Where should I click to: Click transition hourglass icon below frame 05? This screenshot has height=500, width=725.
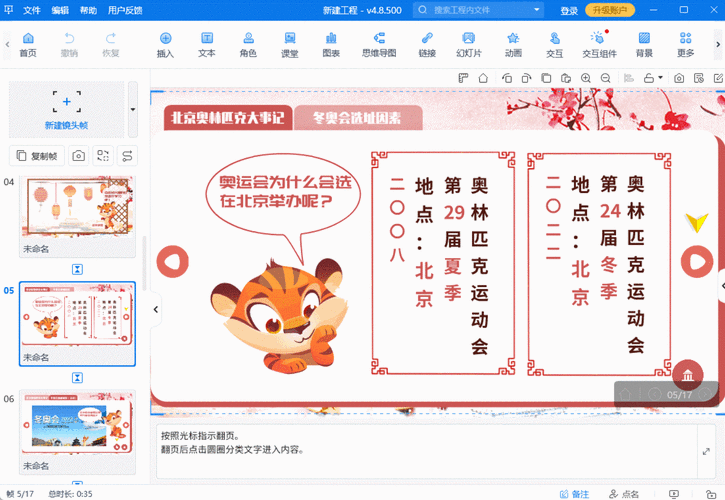tap(77, 378)
